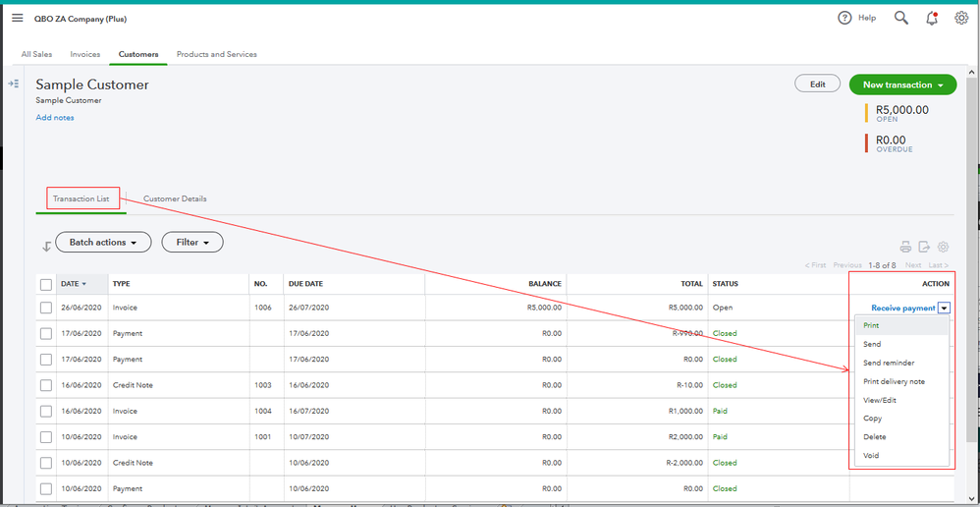
Task: Click the Previous pagination link
Action: (x=846, y=265)
